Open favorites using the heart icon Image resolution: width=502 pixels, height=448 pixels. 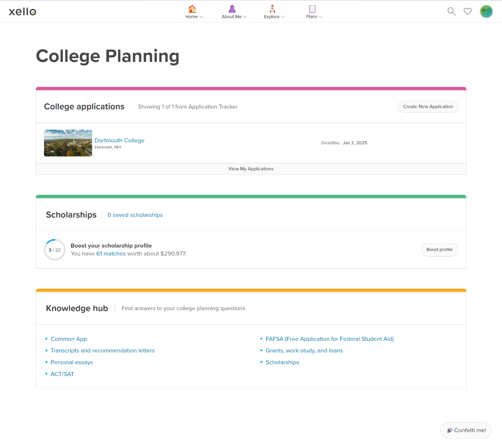(468, 11)
